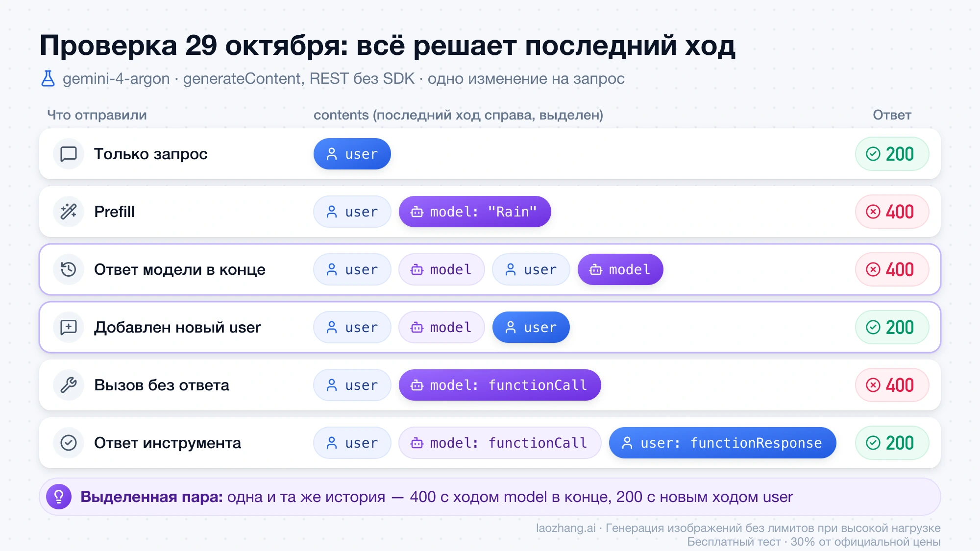
Task: Click the Добавлен новый user label
Action: click(x=177, y=327)
